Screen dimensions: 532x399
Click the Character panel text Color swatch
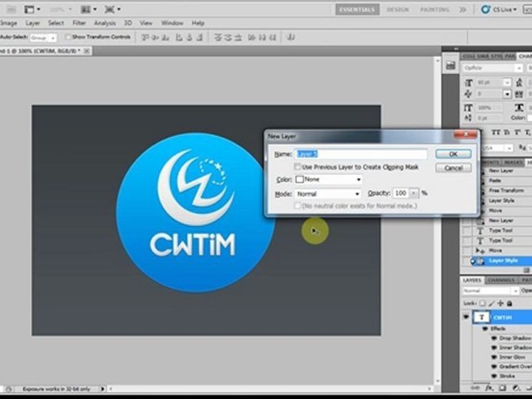(529, 117)
